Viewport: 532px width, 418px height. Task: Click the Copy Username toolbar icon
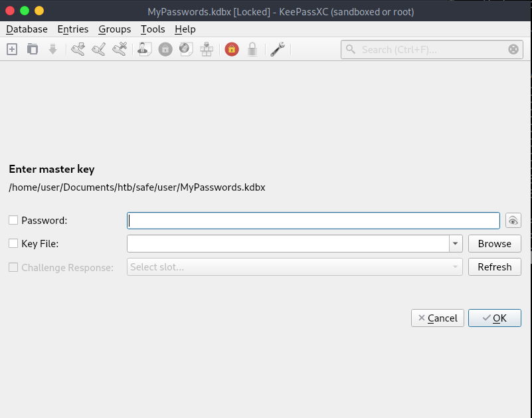[x=144, y=49]
